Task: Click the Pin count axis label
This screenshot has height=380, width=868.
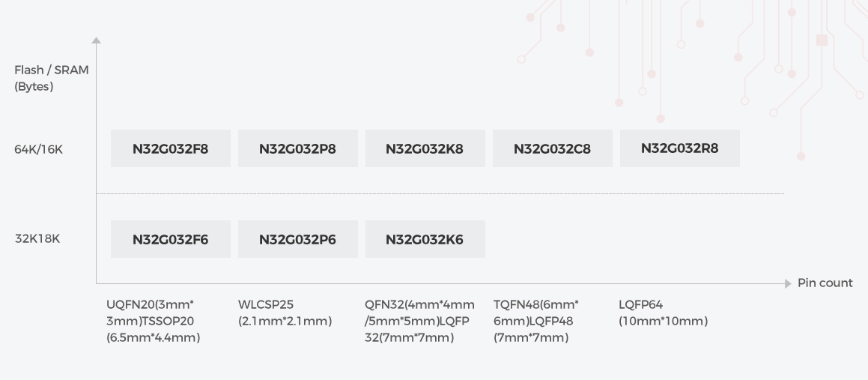Action: 825,283
